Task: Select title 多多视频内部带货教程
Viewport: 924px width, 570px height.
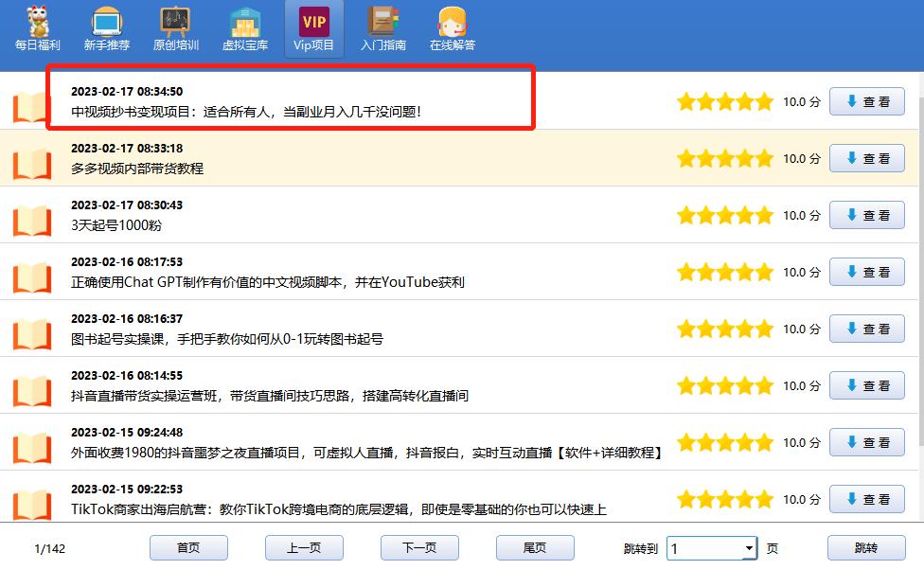Action: tap(137, 169)
